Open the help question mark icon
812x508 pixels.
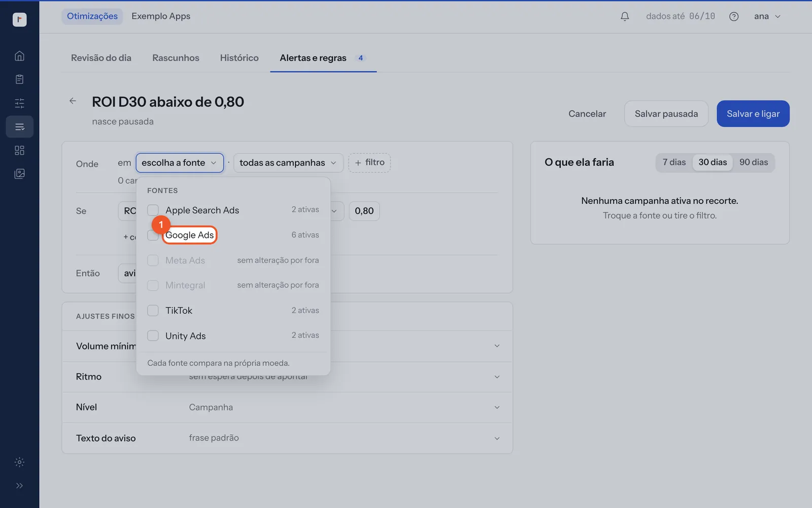734,16
